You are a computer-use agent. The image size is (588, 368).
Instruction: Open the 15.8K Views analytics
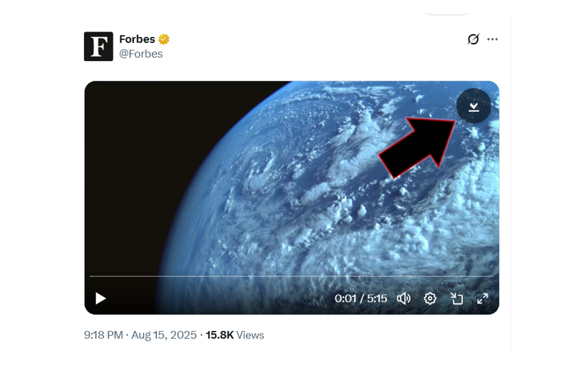(x=235, y=335)
